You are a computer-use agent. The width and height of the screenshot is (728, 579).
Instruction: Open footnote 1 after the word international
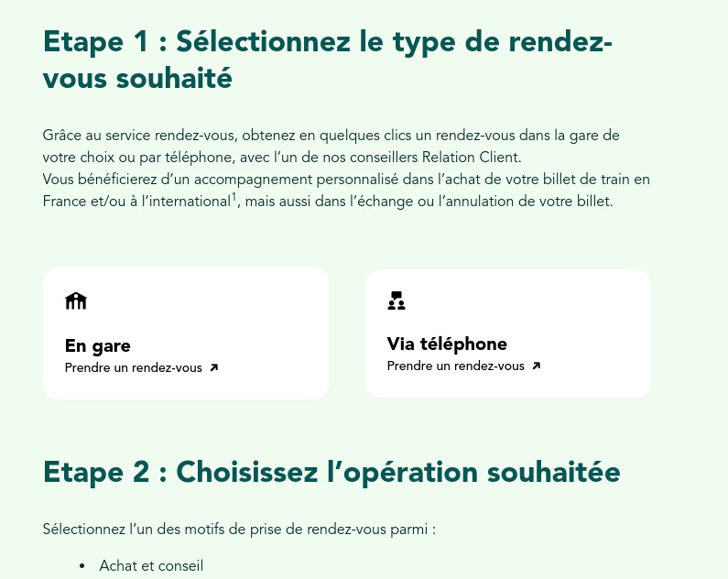[x=234, y=197]
